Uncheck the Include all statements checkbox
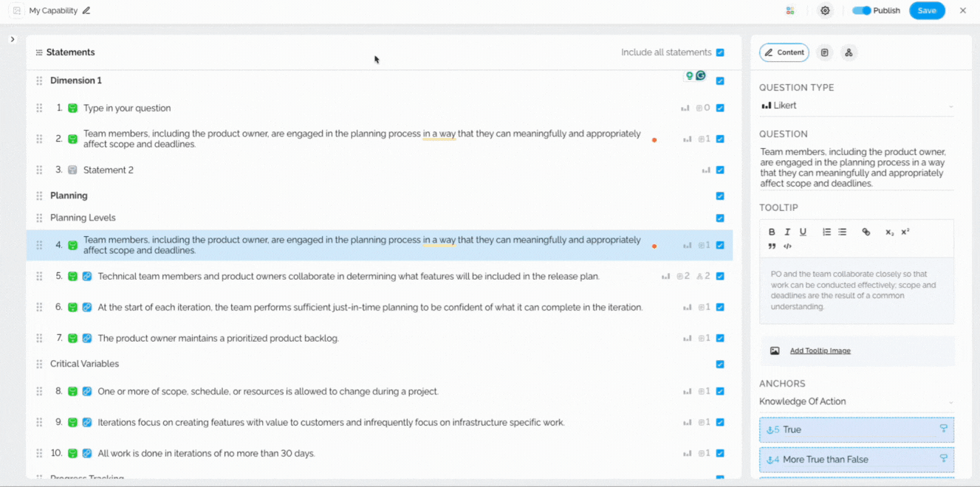Image resolution: width=980 pixels, height=487 pixels. (x=720, y=52)
